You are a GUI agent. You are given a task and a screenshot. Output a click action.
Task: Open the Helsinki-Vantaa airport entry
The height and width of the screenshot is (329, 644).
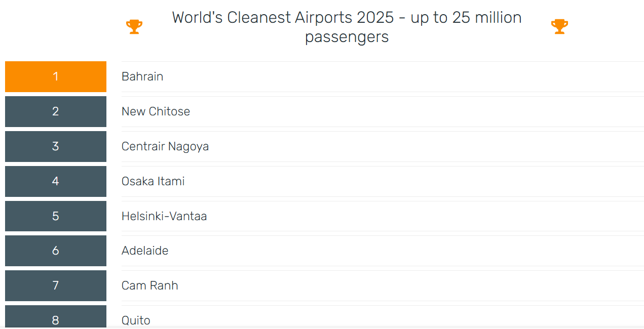164,216
